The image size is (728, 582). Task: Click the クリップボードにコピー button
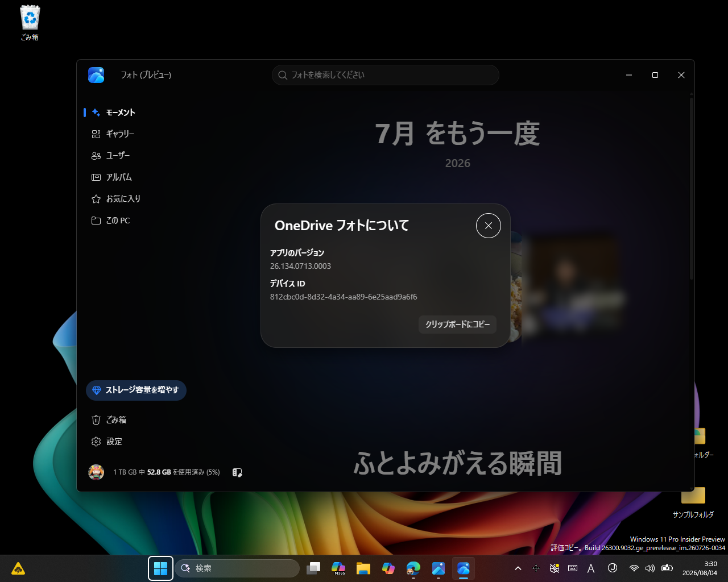tap(457, 324)
